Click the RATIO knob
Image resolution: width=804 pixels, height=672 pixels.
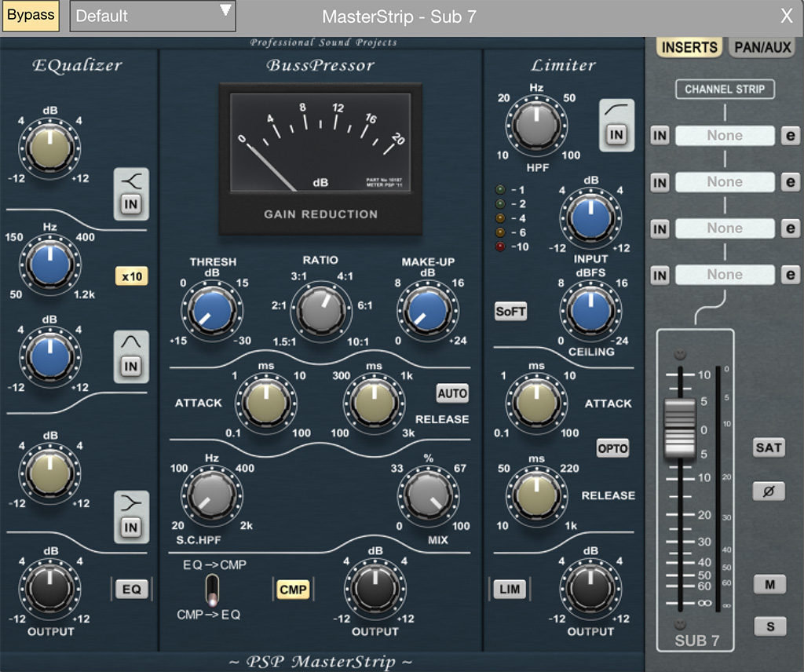[x=321, y=310]
